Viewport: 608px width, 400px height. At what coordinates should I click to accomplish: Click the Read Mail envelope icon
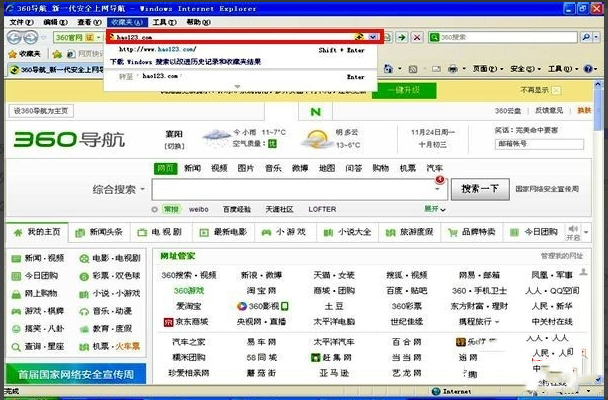437,69
